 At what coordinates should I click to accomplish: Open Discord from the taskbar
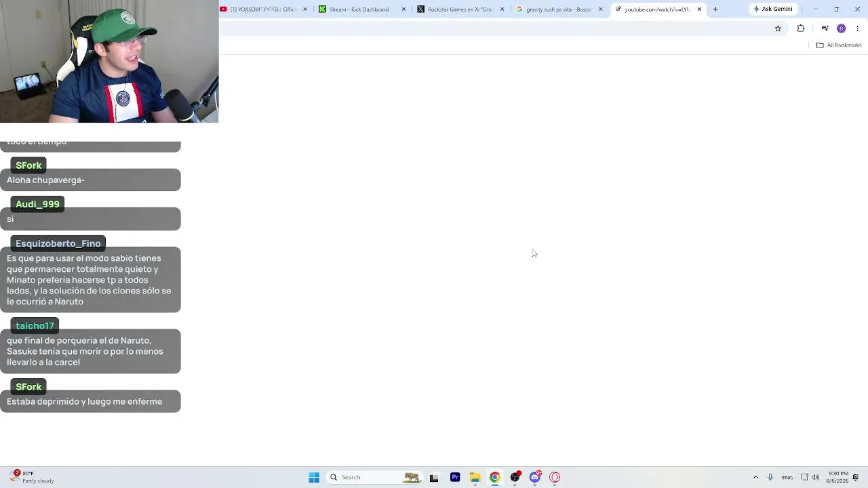535,477
